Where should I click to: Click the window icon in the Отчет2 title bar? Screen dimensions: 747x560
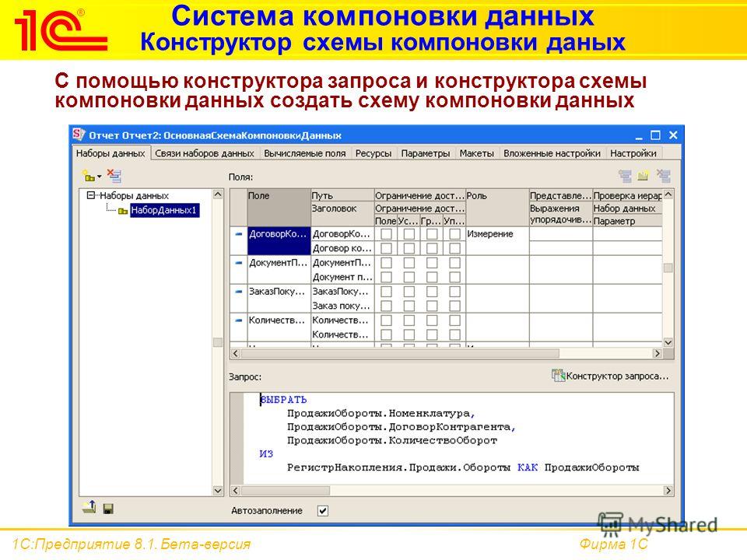(x=79, y=135)
